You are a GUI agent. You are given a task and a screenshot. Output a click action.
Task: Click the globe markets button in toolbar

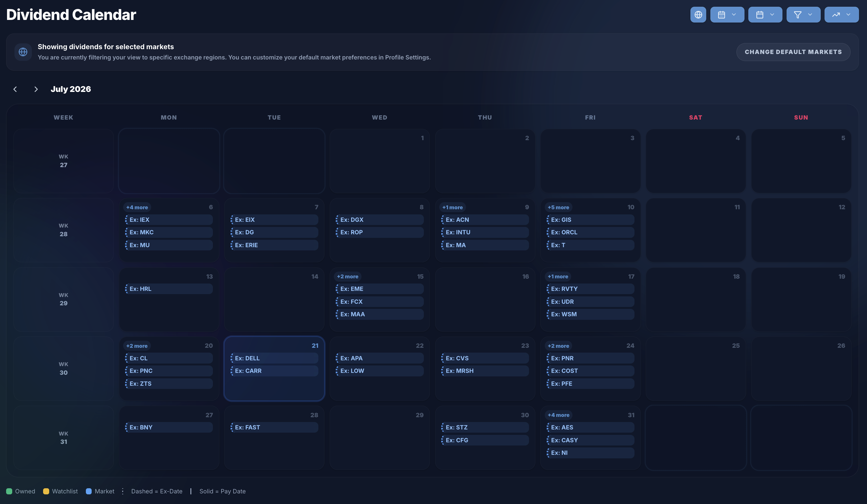pos(698,14)
